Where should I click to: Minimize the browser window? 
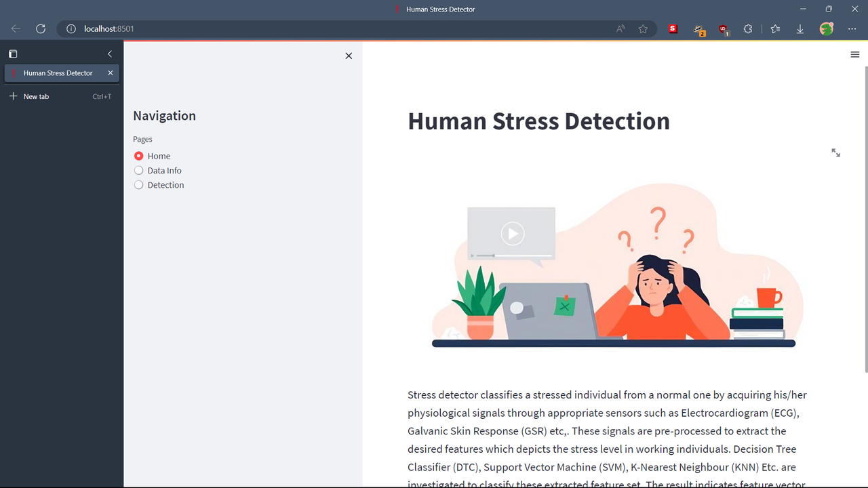[803, 9]
